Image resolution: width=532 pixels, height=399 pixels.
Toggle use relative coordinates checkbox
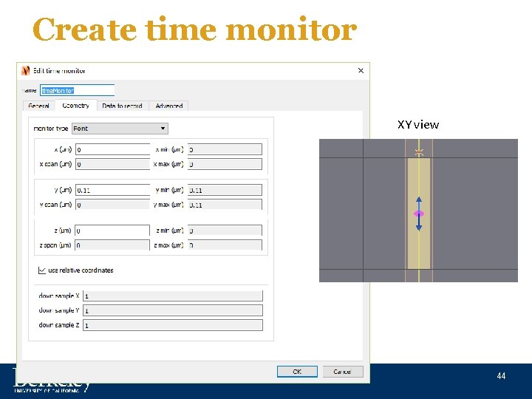(42, 270)
